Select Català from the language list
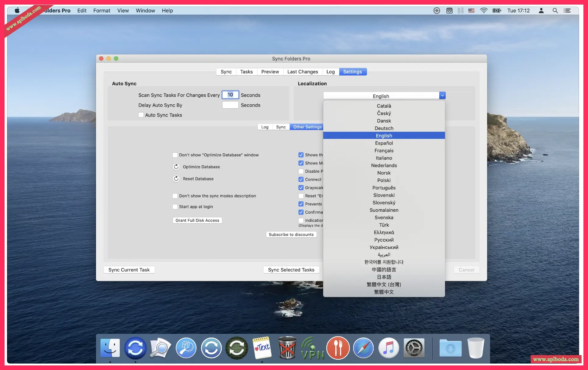588x370 pixels. 384,106
